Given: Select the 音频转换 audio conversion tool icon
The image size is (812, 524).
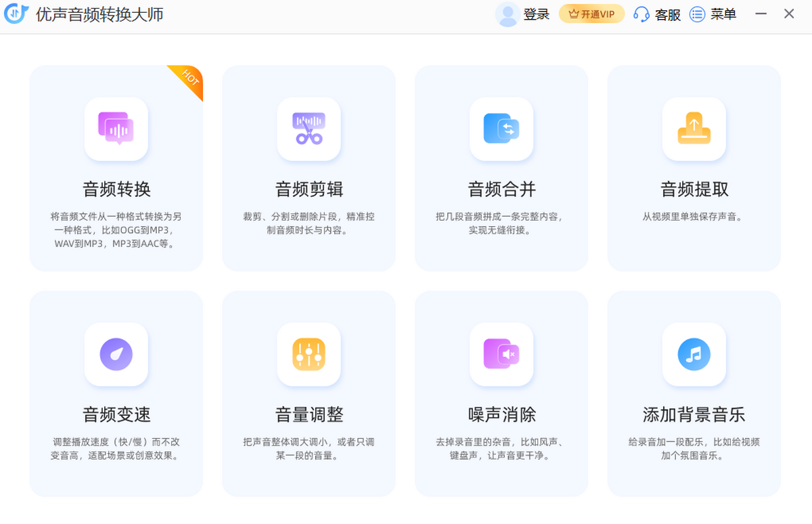Looking at the screenshot, I should point(116,129).
